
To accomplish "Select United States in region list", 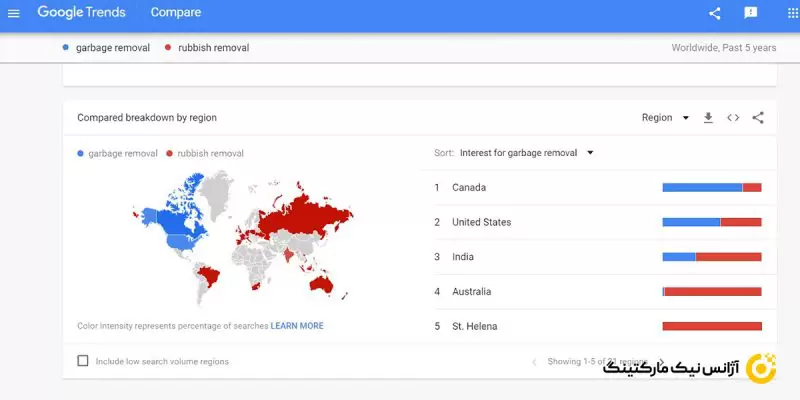I will 481,222.
